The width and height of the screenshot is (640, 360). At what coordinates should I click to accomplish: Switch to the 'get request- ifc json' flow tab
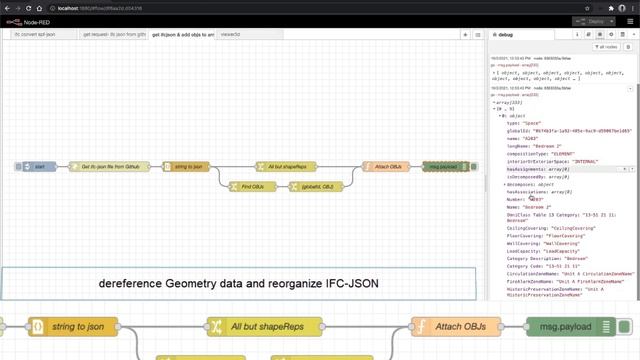click(x=113, y=35)
